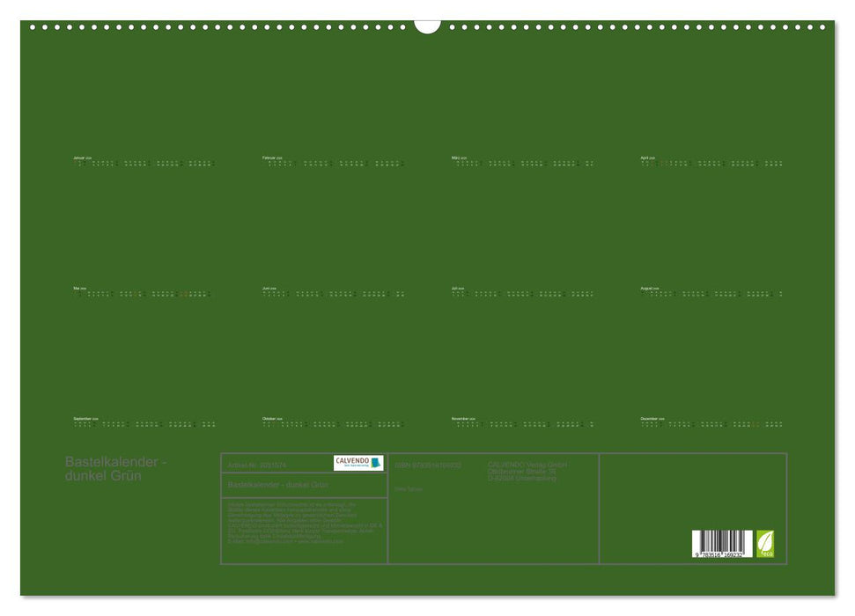Click the CALVENDO Verlag GmbH address text
Screen dimensions: 855x616
(527, 471)
